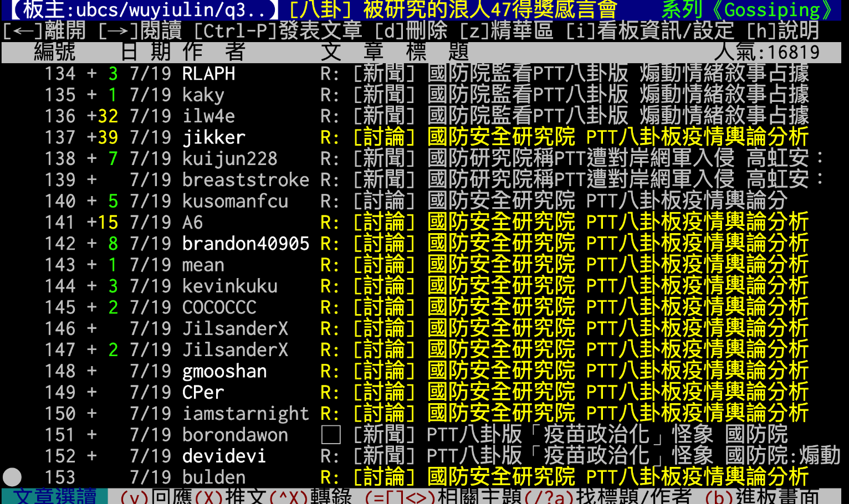This screenshot has height=504, width=849.
Task: Click the 人氣:16819 popularity counter
Action: coord(766,52)
